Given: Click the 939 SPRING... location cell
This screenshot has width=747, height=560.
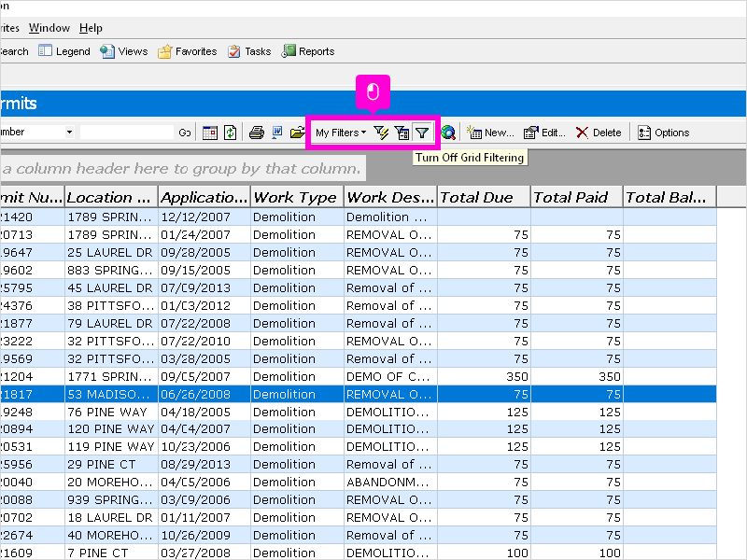Looking at the screenshot, I should pos(111,500).
